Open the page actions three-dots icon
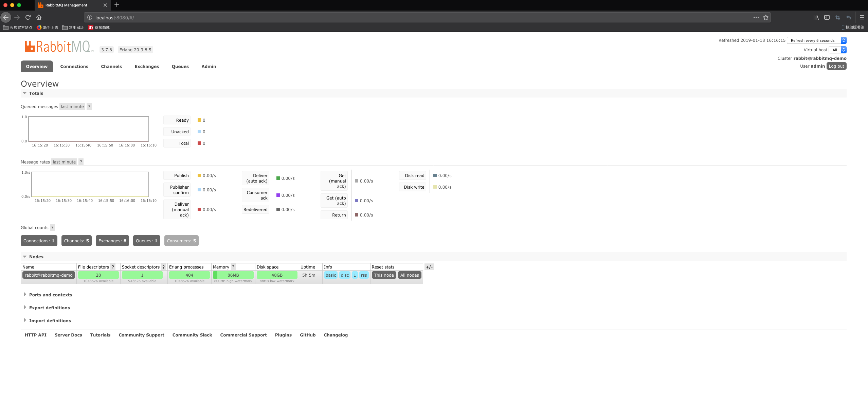This screenshot has width=868, height=398. tap(756, 17)
